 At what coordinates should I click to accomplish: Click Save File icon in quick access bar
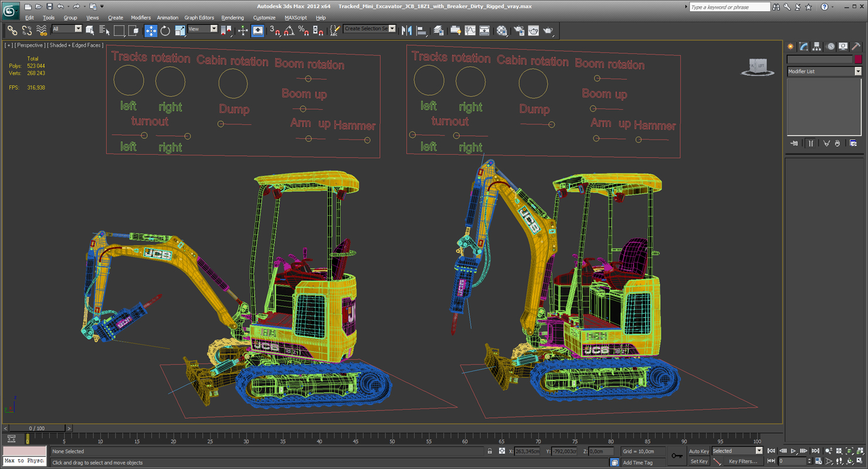click(x=49, y=6)
